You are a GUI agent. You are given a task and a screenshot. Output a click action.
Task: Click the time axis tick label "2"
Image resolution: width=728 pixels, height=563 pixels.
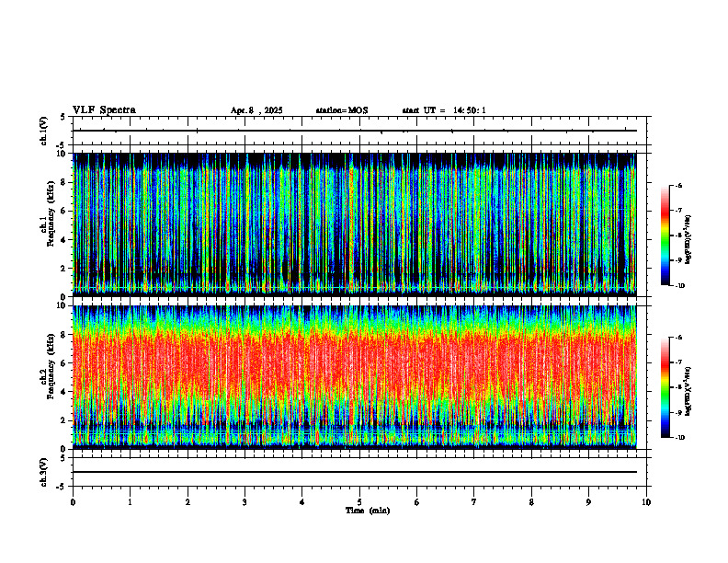[x=188, y=502]
